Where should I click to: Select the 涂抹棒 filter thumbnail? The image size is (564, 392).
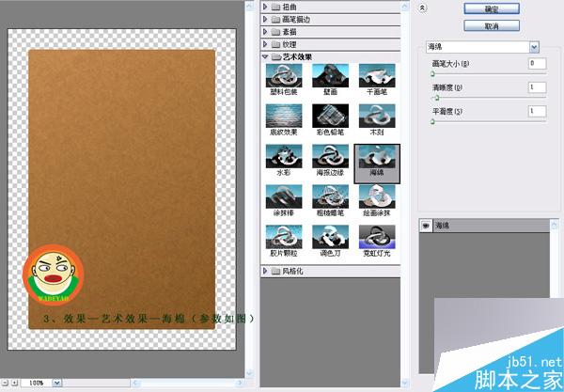[x=284, y=196]
